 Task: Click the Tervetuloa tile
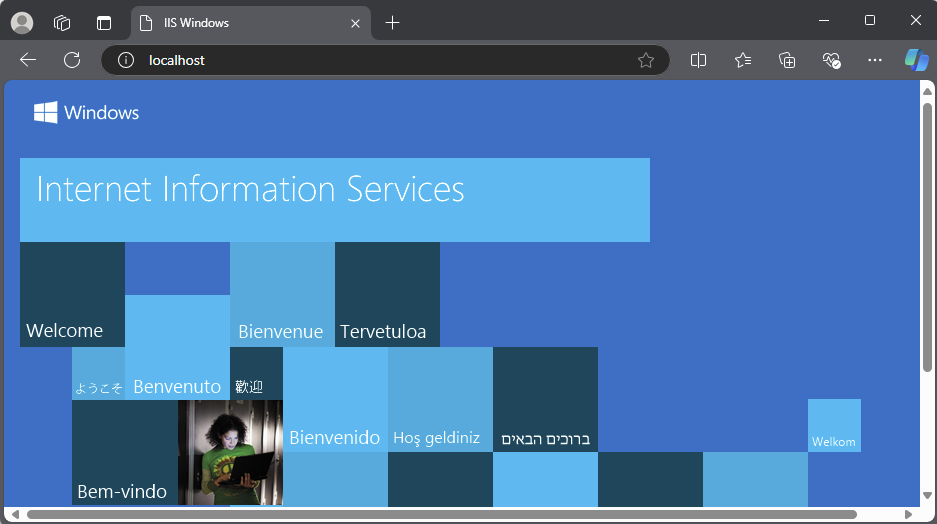pos(387,295)
